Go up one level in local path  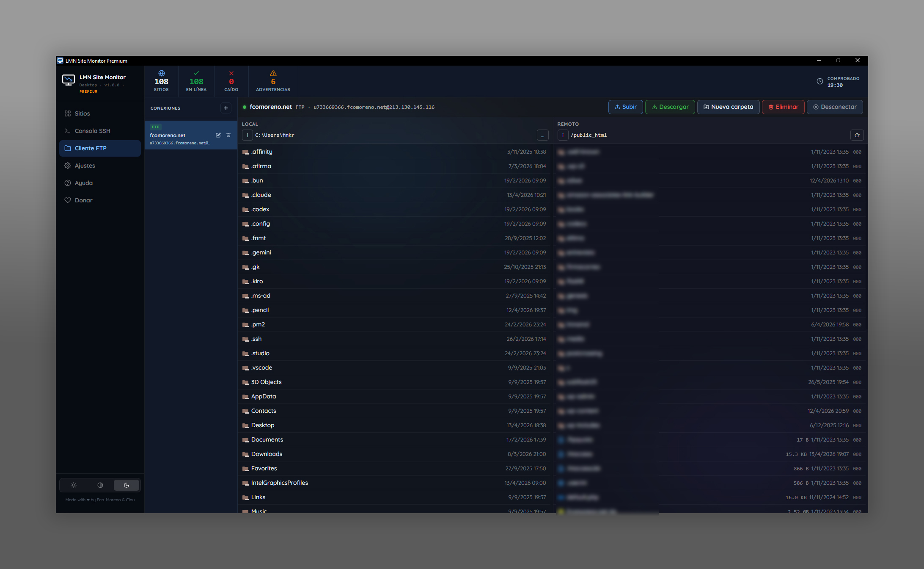247,135
